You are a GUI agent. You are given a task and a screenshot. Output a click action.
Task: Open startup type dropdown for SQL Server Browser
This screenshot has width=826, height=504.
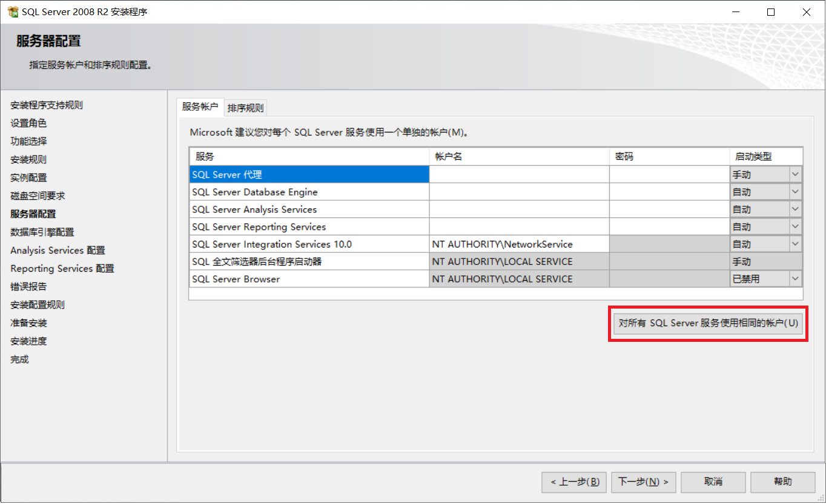pos(796,279)
